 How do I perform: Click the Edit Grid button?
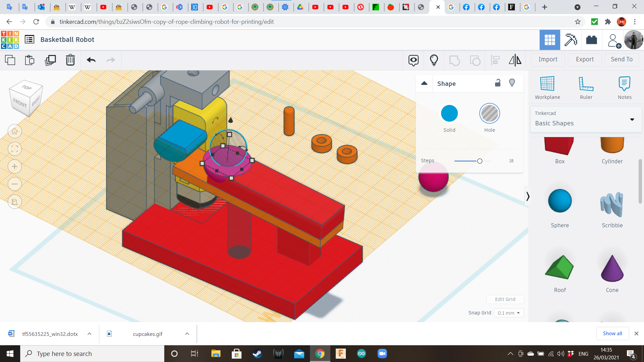pos(505,299)
